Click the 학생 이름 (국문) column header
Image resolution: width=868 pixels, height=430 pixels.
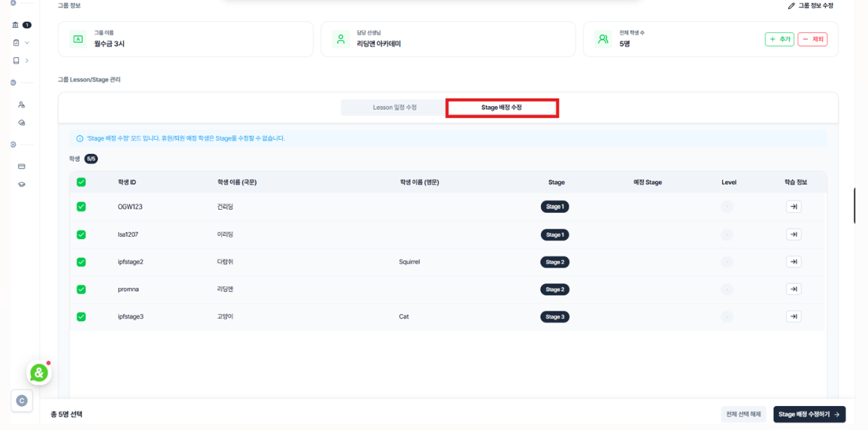click(238, 182)
